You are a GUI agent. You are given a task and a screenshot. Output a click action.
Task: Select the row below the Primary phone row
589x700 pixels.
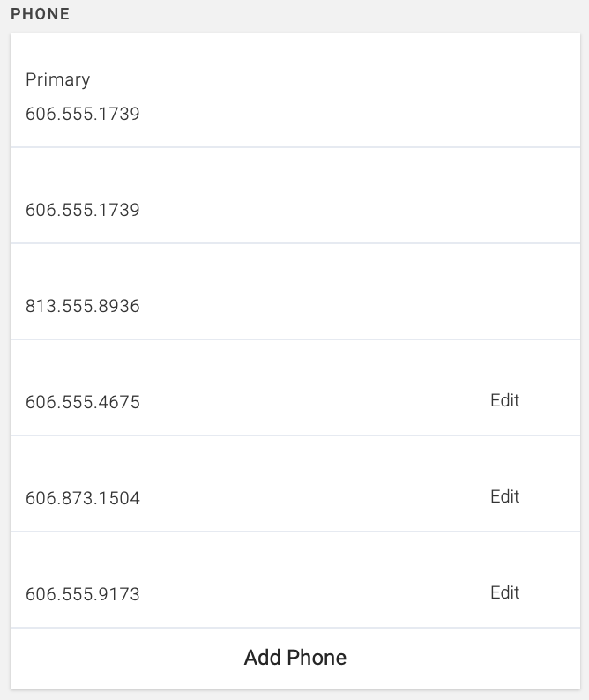[x=295, y=196]
